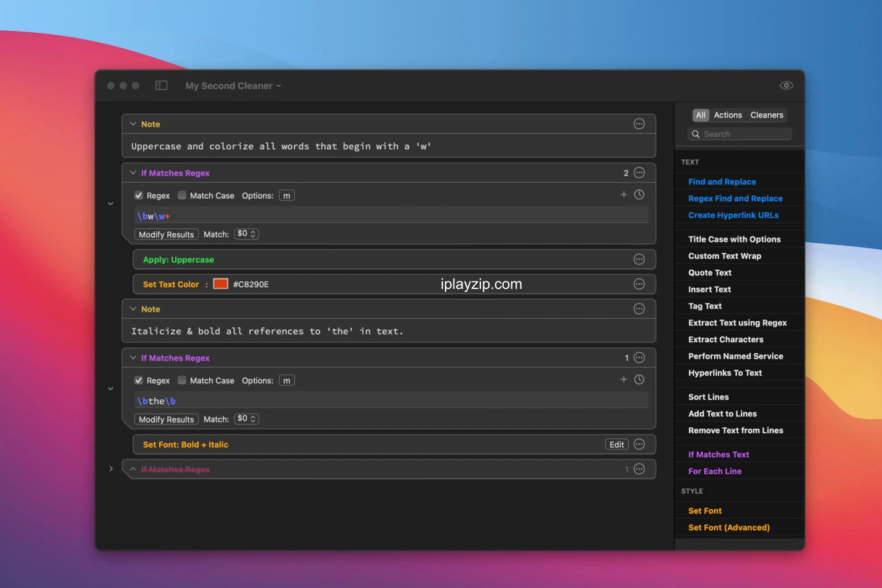Click the Edit button on Set Font
The image size is (882, 588).
click(x=616, y=444)
